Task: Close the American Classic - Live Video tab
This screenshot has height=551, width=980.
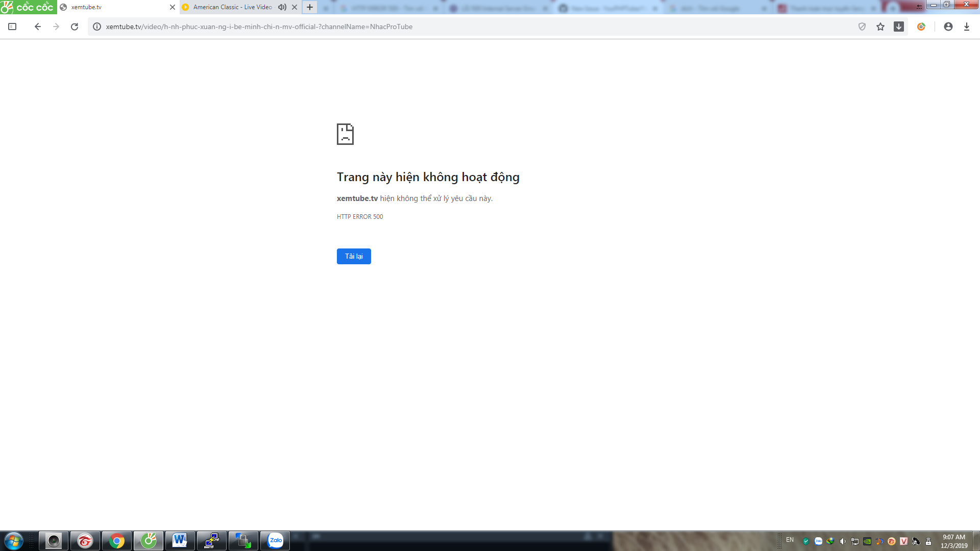Action: (295, 7)
